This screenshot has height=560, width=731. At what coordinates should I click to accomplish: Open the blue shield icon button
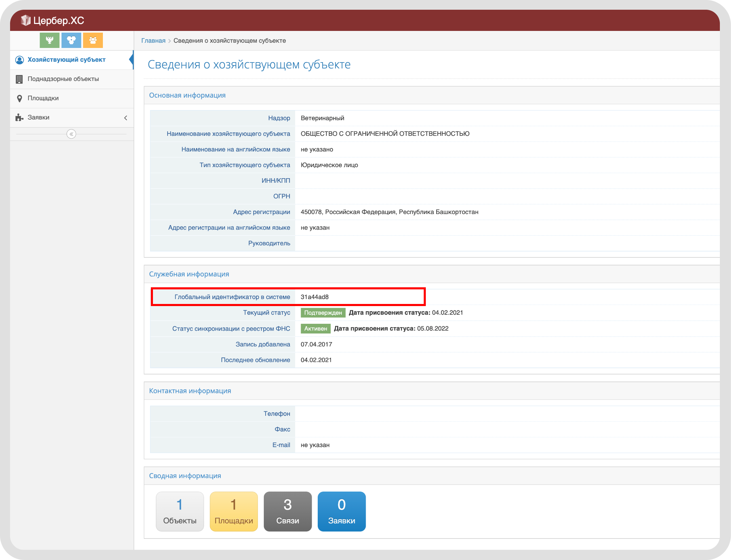[71, 40]
